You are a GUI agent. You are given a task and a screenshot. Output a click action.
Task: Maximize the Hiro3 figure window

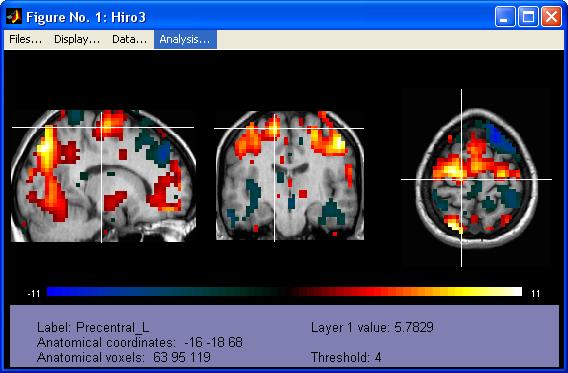tap(528, 17)
